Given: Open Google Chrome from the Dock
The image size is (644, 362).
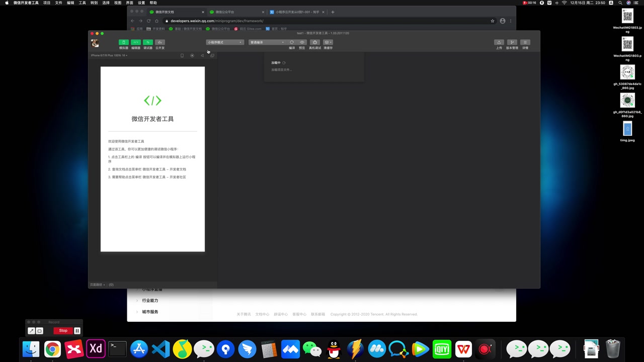Looking at the screenshot, I should pyautogui.click(x=52, y=349).
